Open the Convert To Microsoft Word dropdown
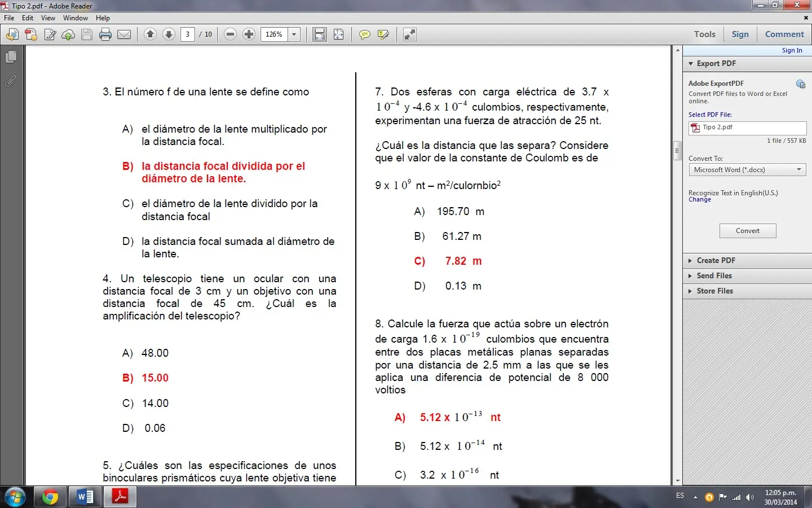 coord(747,170)
